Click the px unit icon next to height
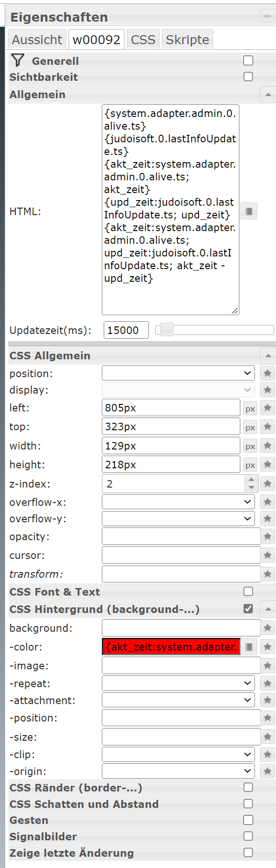The image size is (276, 868). [x=250, y=465]
